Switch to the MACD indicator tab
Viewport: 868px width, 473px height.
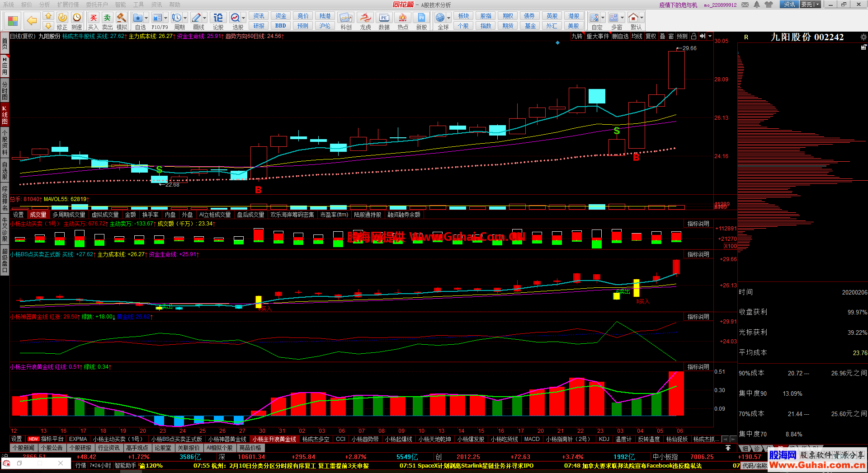(x=532, y=439)
